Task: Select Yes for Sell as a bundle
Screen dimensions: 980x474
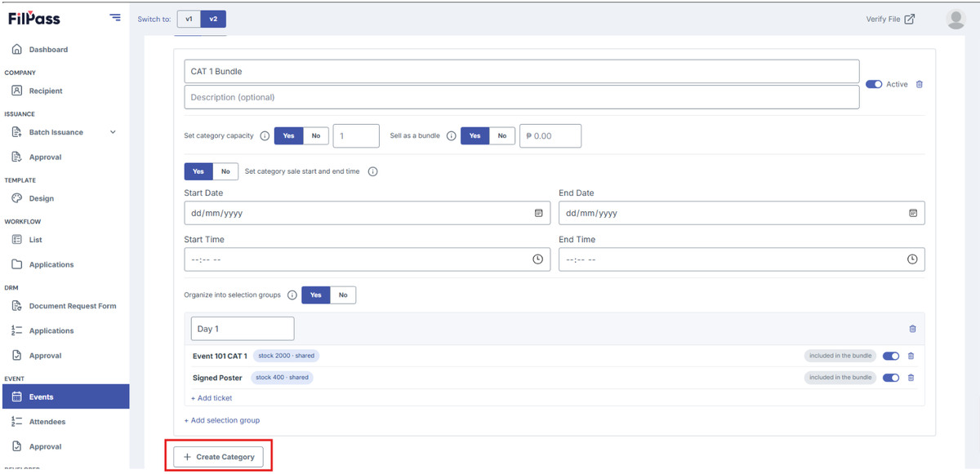Action: click(x=475, y=136)
